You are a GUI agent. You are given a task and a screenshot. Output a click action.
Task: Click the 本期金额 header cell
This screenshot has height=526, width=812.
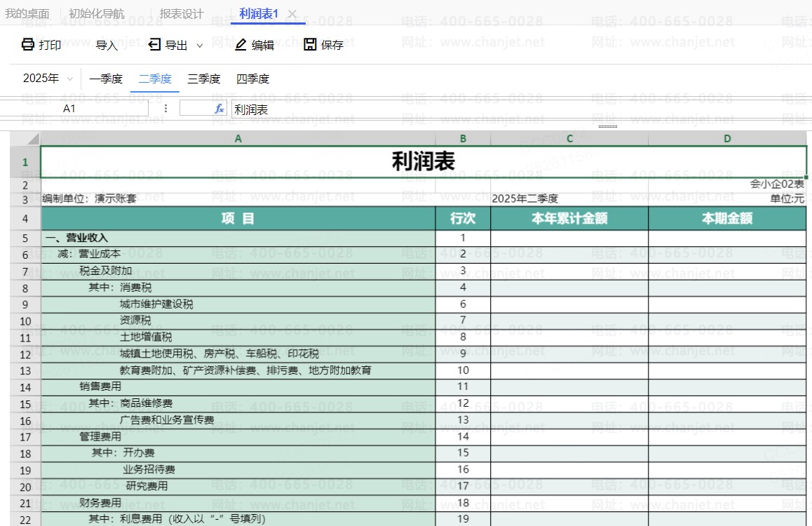727,219
